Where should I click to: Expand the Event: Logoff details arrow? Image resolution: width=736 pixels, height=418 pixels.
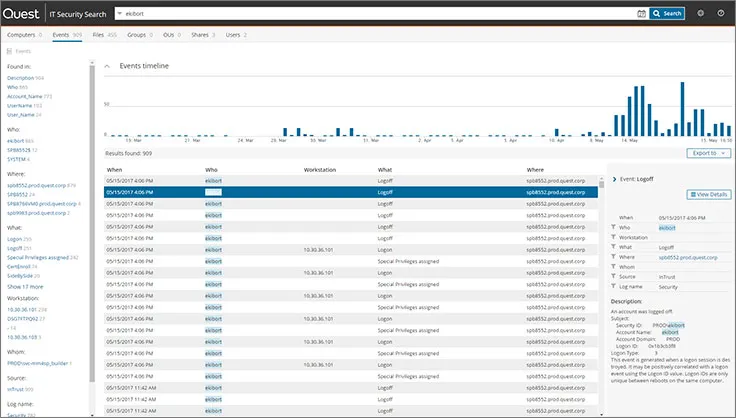click(x=614, y=178)
